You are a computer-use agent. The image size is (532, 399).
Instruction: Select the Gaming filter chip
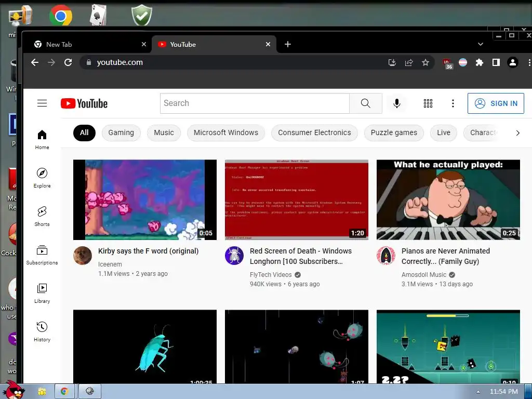(x=121, y=132)
